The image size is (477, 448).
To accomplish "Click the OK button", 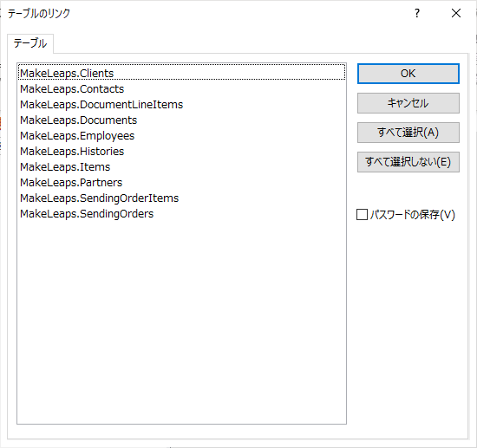I will coord(408,74).
